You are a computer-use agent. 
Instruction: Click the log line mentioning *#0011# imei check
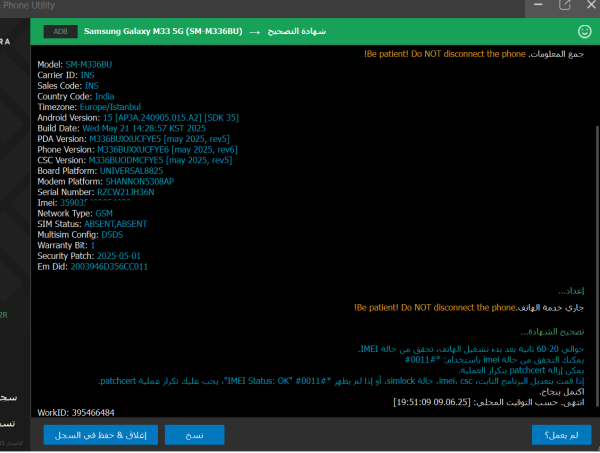pos(494,360)
